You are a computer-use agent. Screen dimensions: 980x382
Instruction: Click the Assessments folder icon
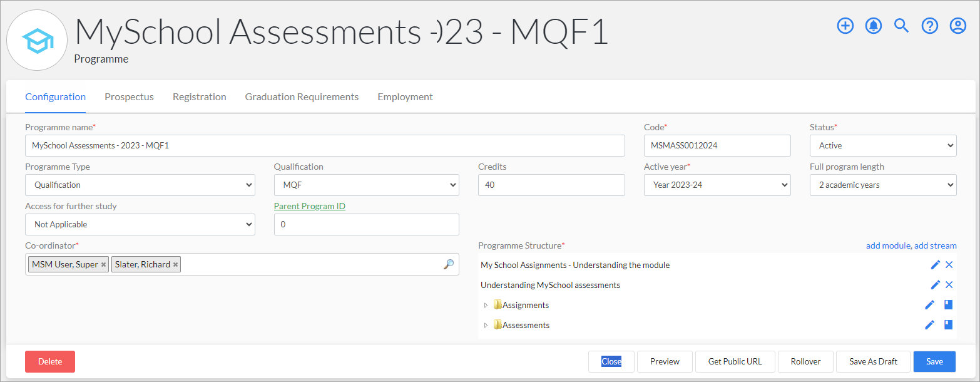point(498,325)
